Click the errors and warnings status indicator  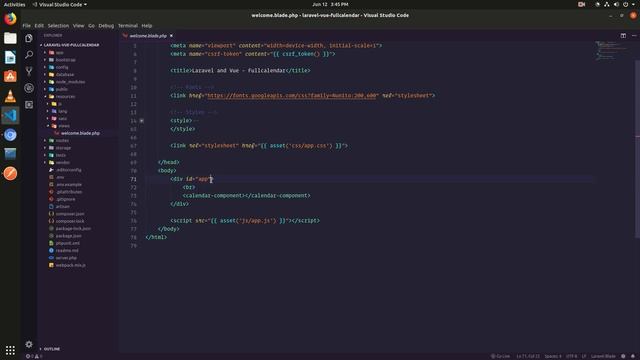[x=34, y=356]
